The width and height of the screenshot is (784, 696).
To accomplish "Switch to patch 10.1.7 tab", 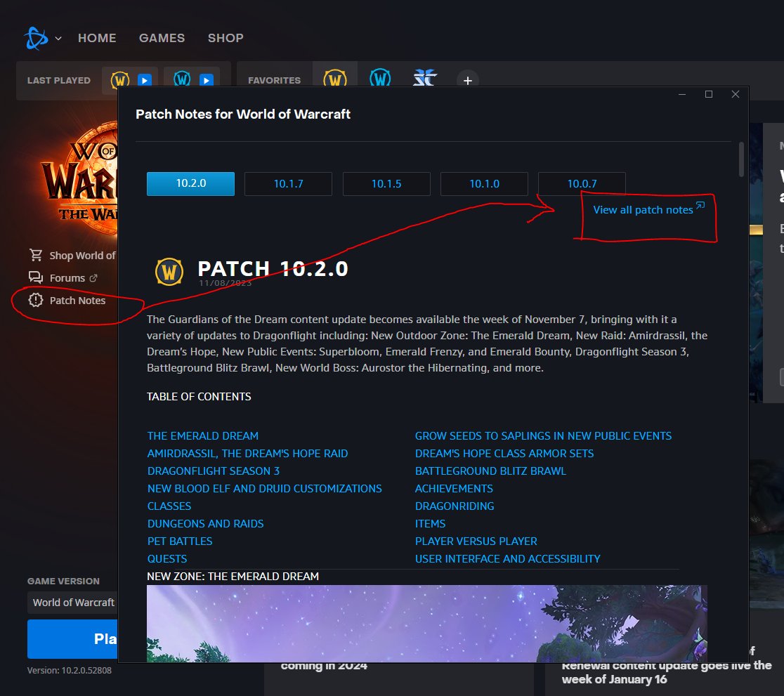I will (288, 183).
